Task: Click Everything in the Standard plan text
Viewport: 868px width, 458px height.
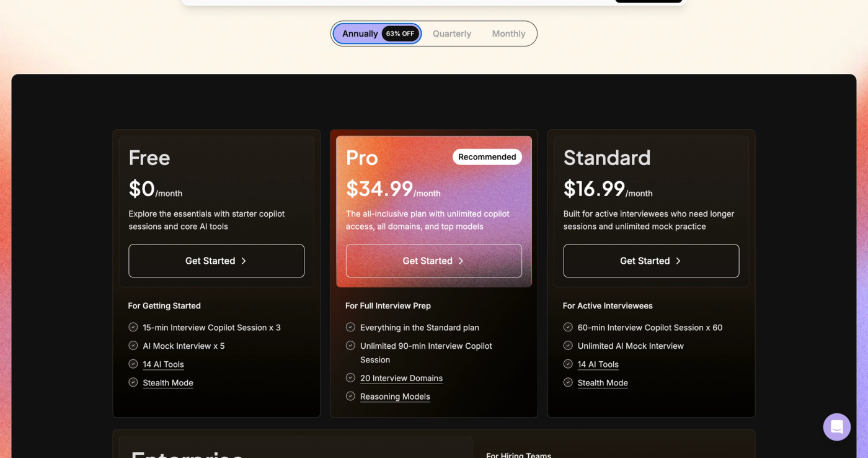Action: pos(420,328)
